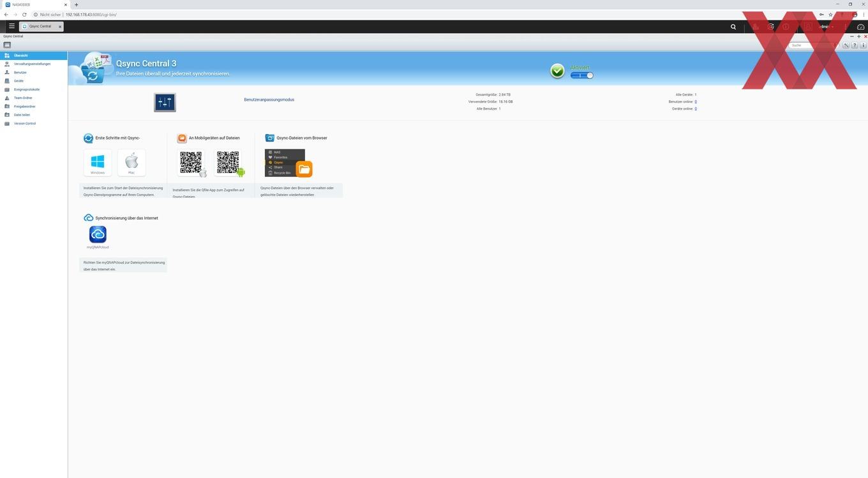Click the Synchronisierung über das Internet cloud icon

click(89, 218)
